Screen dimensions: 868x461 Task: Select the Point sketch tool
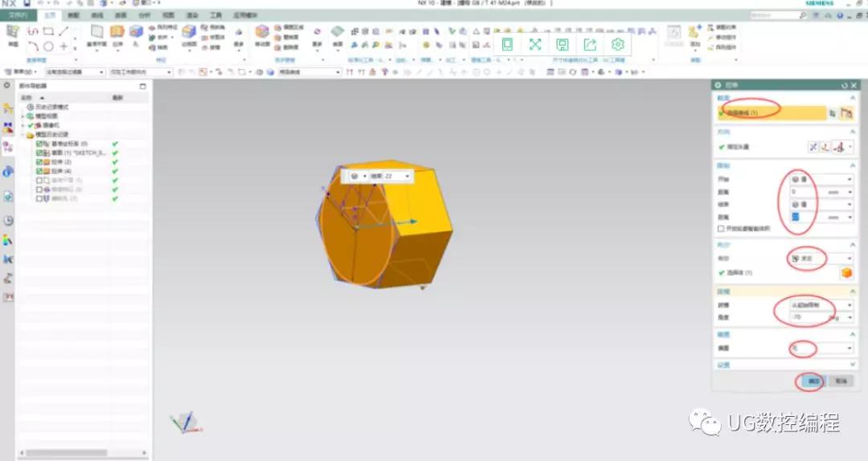point(63,47)
